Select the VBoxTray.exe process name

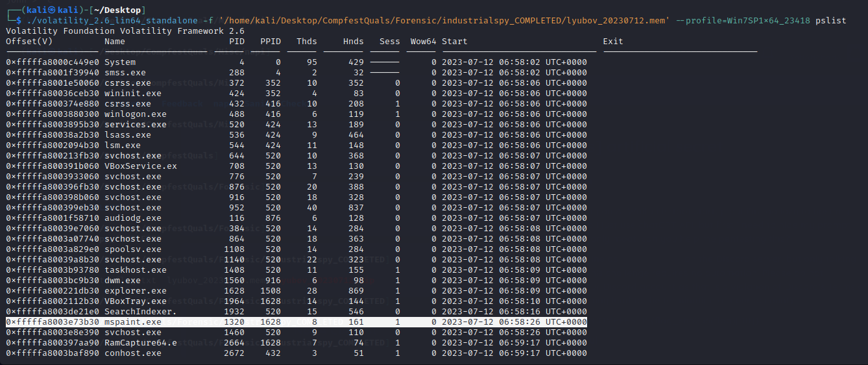(x=136, y=301)
